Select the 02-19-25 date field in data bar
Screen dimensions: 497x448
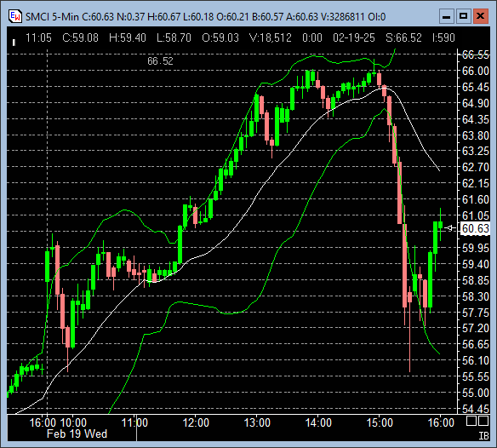354,38
